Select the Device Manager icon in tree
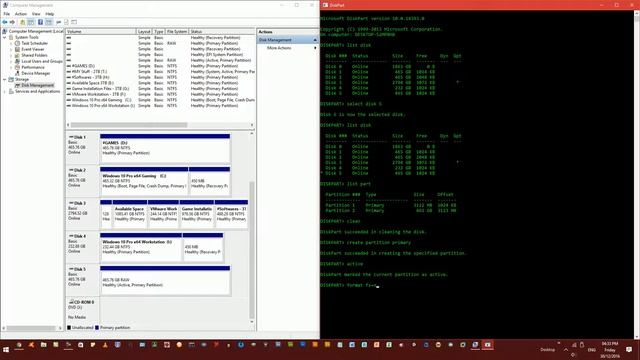640x360 pixels. pos(18,73)
